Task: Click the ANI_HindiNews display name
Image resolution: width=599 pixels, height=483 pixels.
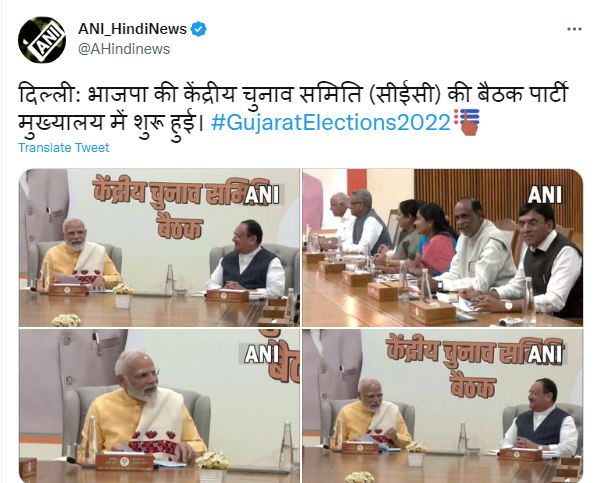Action: coord(132,29)
